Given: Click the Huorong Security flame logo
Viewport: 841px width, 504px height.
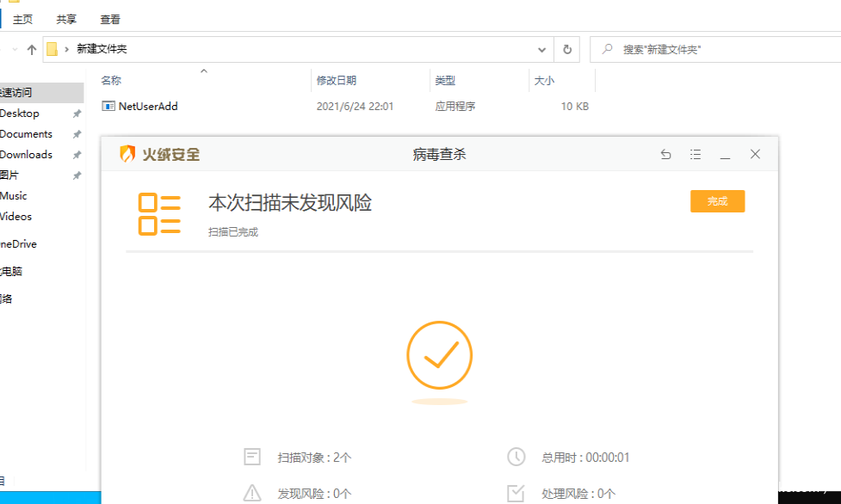Looking at the screenshot, I should click(127, 155).
